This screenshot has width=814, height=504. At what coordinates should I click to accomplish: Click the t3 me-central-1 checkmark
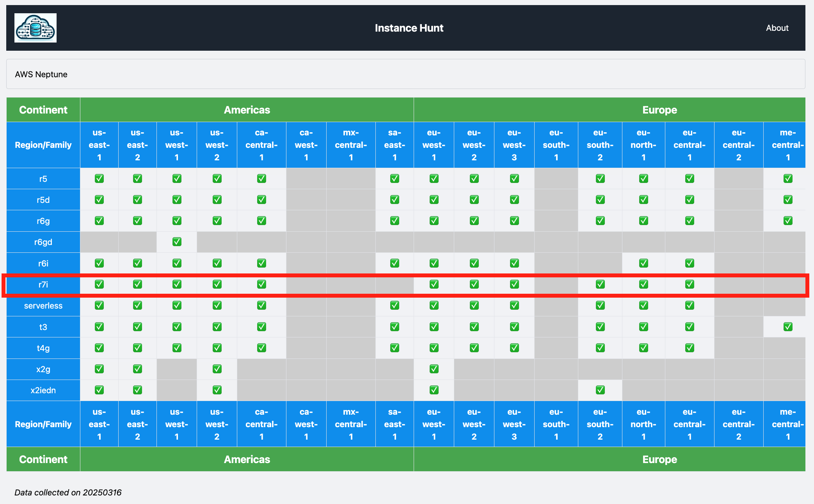coord(788,327)
